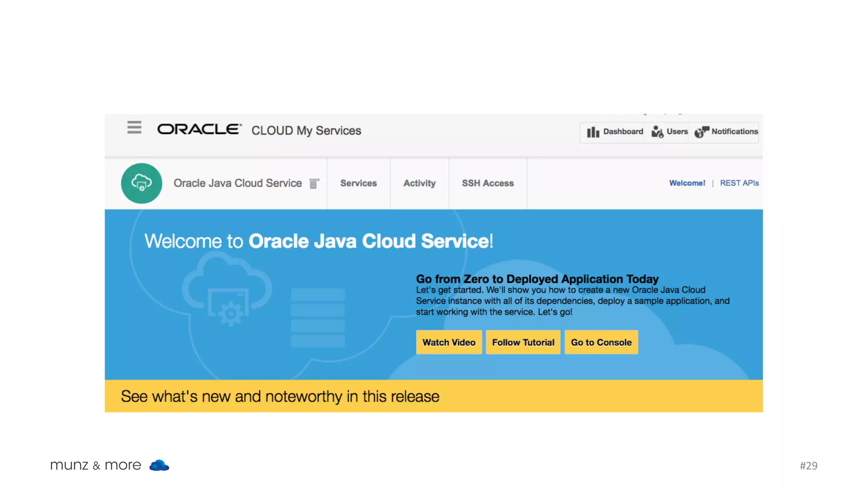This screenshot has height=488, width=868.
Task: Click CLOUD My Services header text
Action: [306, 130]
